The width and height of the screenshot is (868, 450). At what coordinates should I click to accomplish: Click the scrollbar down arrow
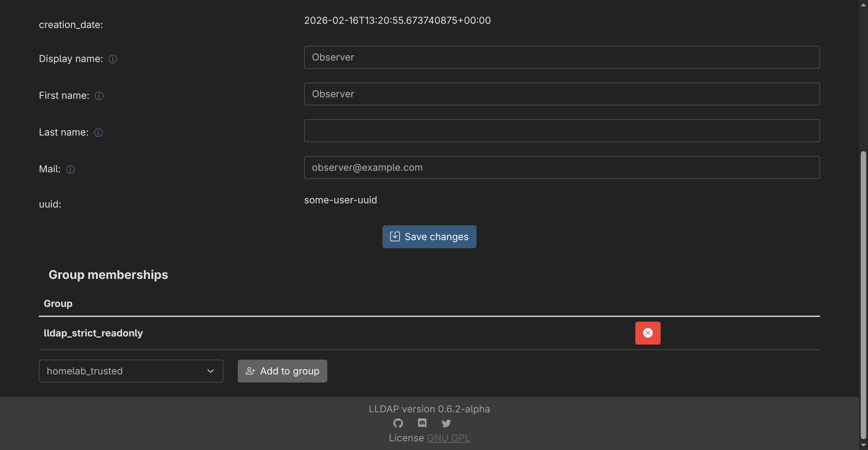863,445
